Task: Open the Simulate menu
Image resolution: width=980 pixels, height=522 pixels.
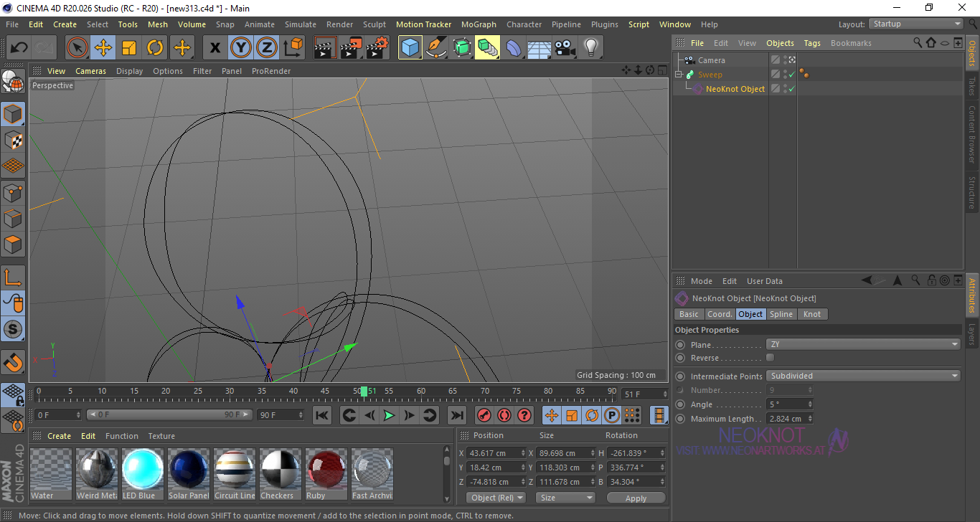Action: point(300,24)
